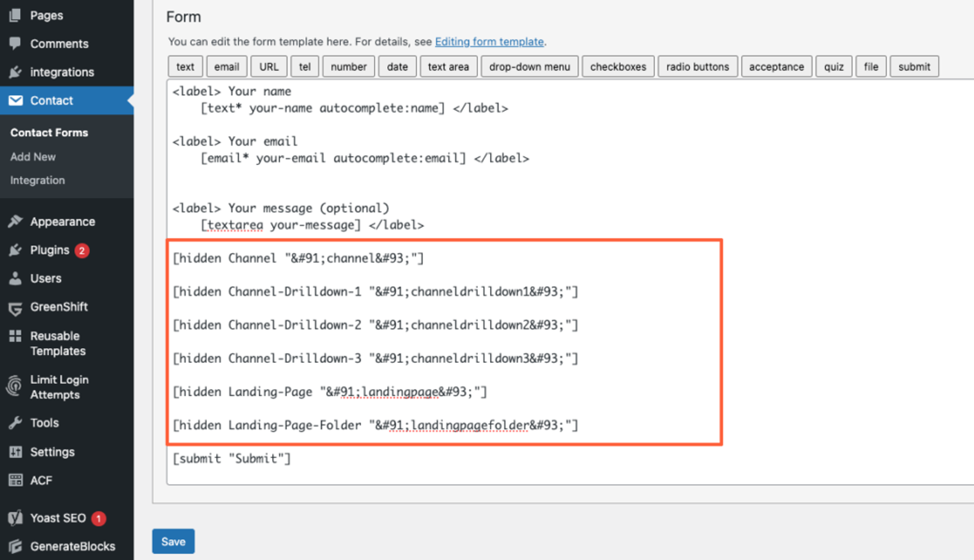The width and height of the screenshot is (974, 560).
Task: Open the Tools menu label
Action: [x=44, y=422]
